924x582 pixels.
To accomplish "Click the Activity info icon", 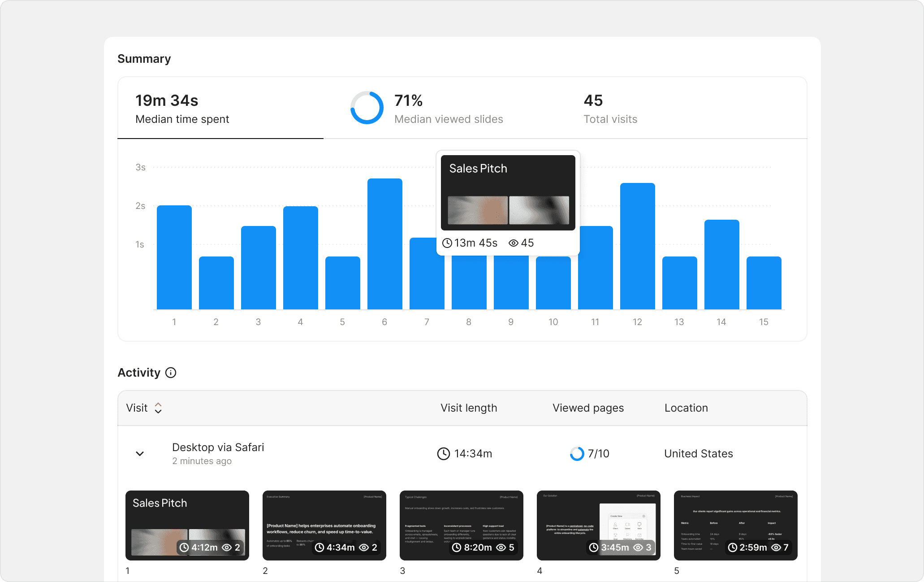I will [x=171, y=373].
